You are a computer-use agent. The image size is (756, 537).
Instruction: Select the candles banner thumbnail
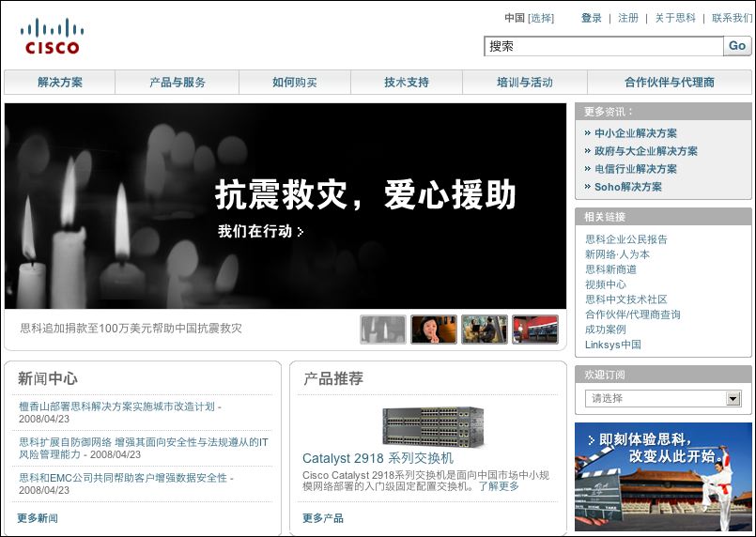(x=383, y=330)
